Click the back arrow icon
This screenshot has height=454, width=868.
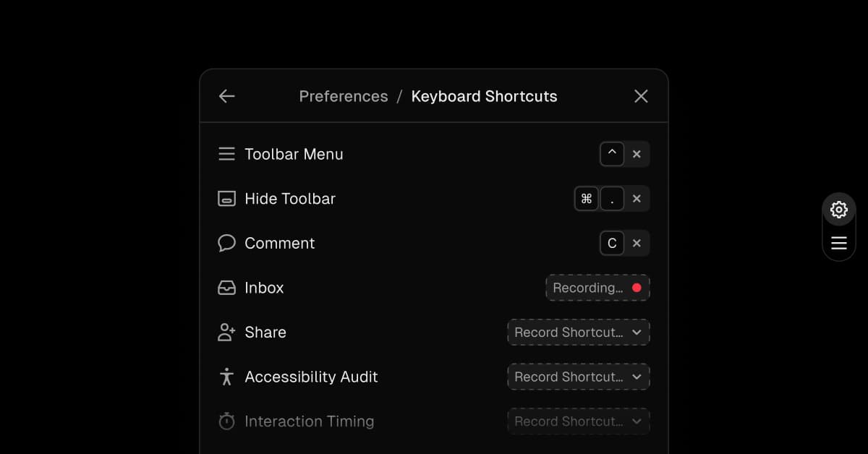click(x=227, y=96)
